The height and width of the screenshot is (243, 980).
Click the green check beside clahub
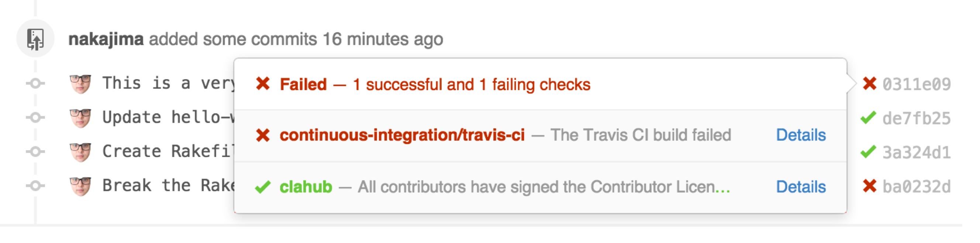tap(263, 187)
